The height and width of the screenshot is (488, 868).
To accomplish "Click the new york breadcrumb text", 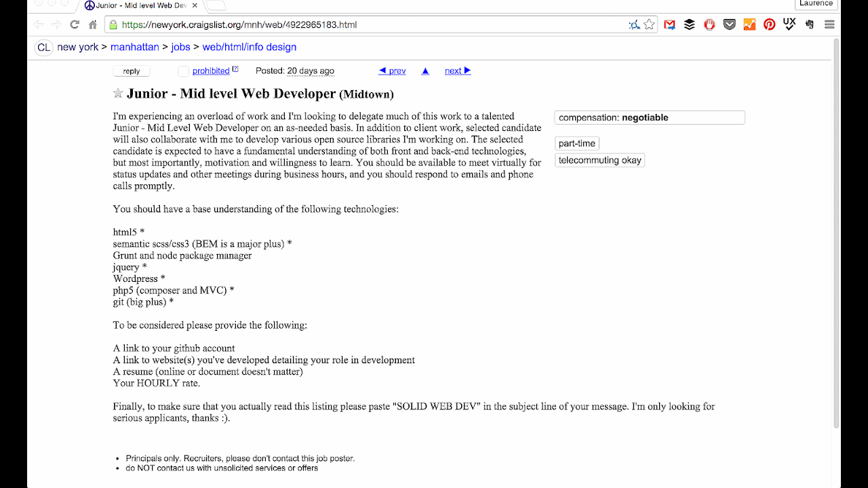I will (x=78, y=47).
